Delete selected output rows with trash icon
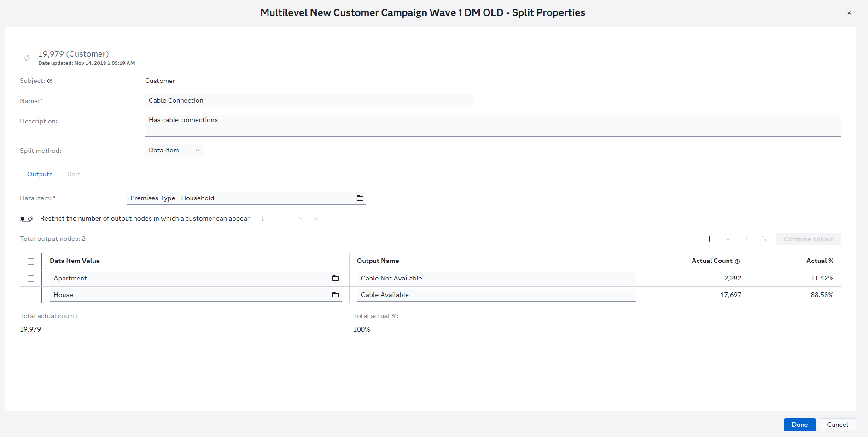The height and width of the screenshot is (437, 868). [765, 239]
